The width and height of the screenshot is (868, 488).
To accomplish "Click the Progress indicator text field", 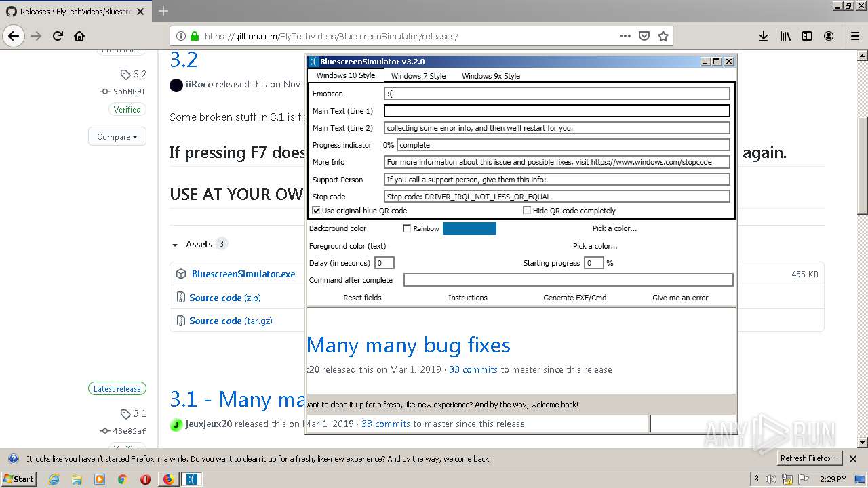I will click(564, 144).
